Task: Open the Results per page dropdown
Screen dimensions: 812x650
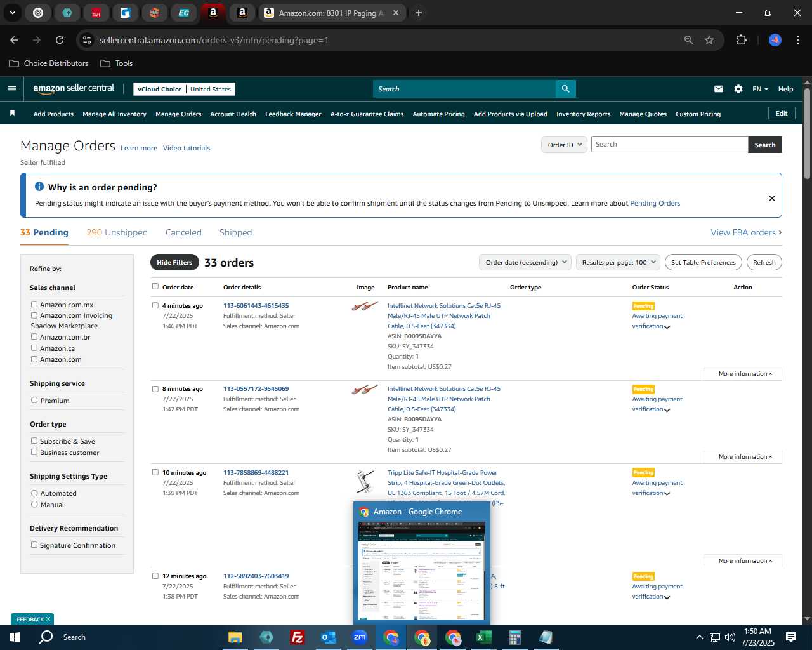Action: pos(619,262)
